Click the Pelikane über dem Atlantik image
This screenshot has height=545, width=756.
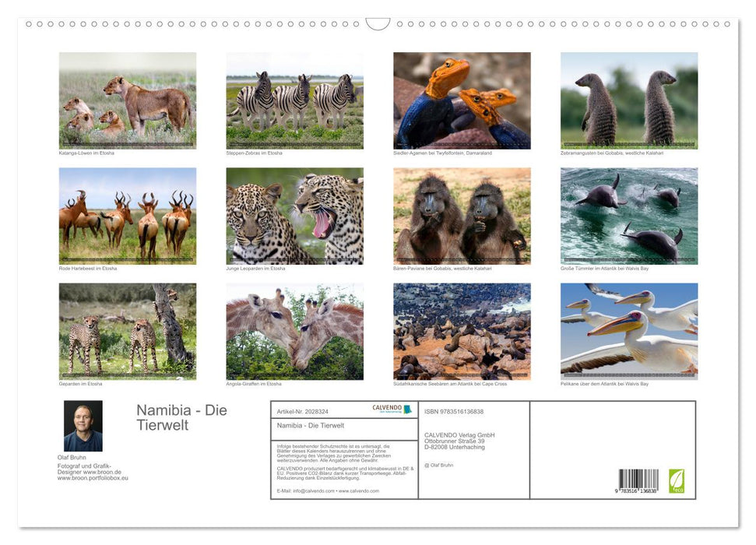point(628,332)
